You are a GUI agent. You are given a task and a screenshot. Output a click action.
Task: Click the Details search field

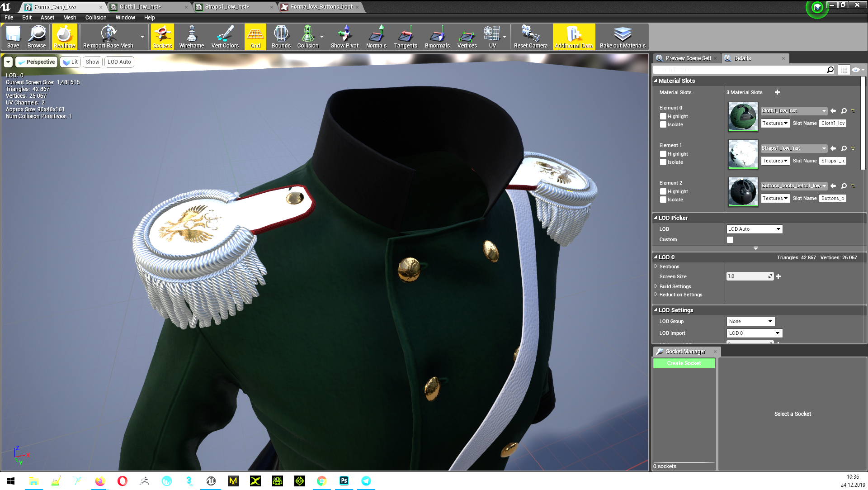coord(744,70)
